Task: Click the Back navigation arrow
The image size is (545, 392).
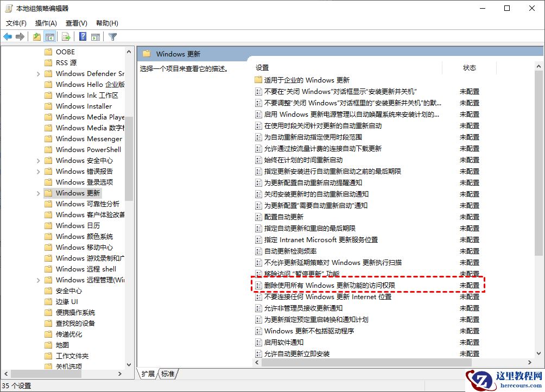Action: pyautogui.click(x=8, y=36)
